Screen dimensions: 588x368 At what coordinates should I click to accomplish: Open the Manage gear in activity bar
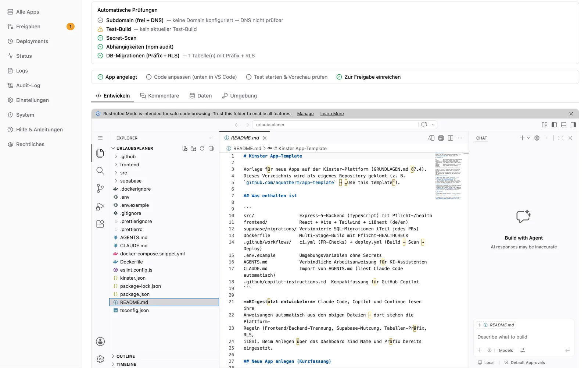click(x=100, y=359)
